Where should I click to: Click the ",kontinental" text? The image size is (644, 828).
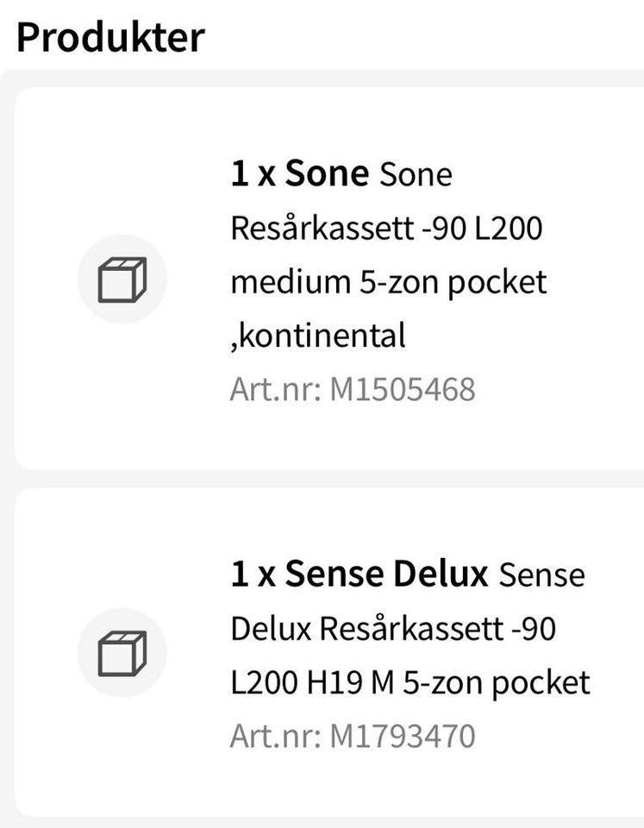tap(317, 336)
